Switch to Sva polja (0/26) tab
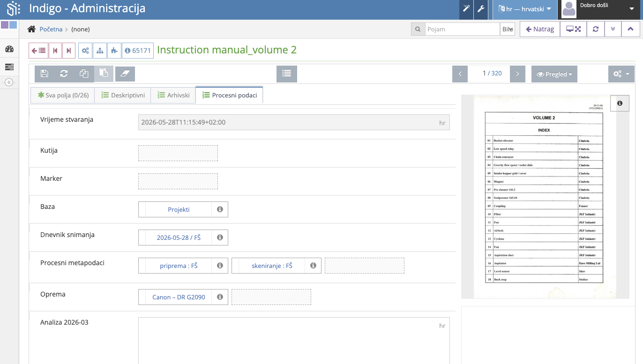Viewport: 643px width, 364px height. 63,95
